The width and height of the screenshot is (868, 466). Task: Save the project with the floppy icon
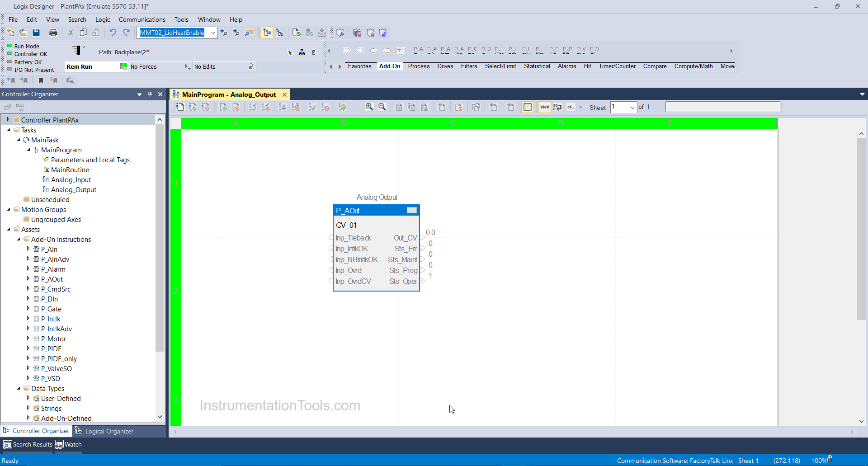point(36,33)
